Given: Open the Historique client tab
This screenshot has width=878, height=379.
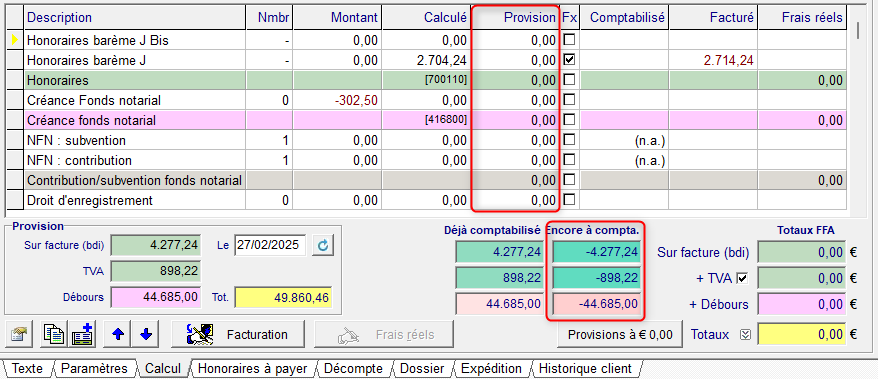Looking at the screenshot, I should 584,369.
